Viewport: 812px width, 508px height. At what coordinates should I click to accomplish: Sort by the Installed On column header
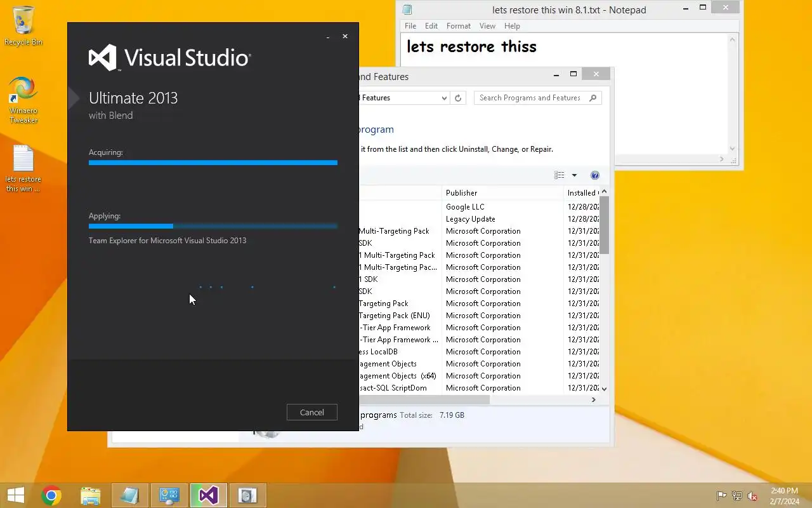pos(581,193)
